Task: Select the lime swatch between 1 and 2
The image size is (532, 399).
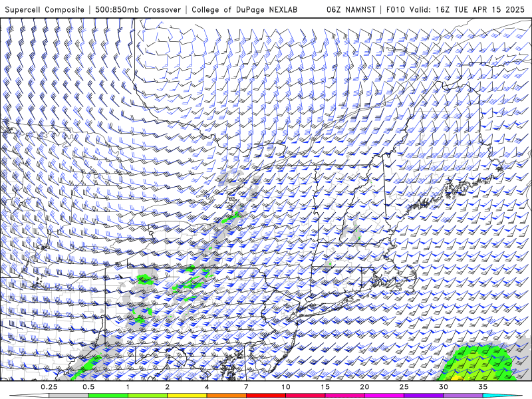Action: coord(147,396)
